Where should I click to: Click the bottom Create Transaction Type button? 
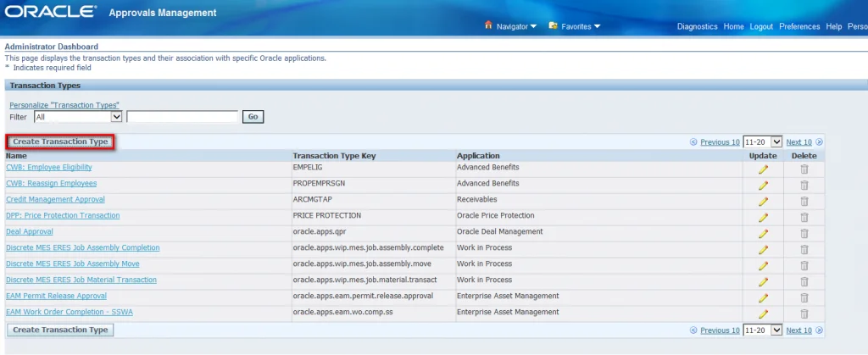pos(60,330)
